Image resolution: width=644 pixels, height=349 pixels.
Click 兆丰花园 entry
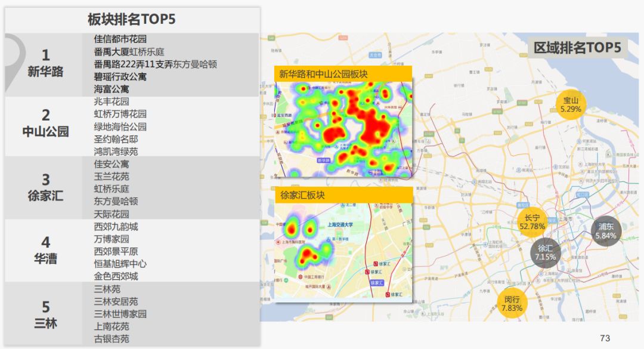[112, 101]
